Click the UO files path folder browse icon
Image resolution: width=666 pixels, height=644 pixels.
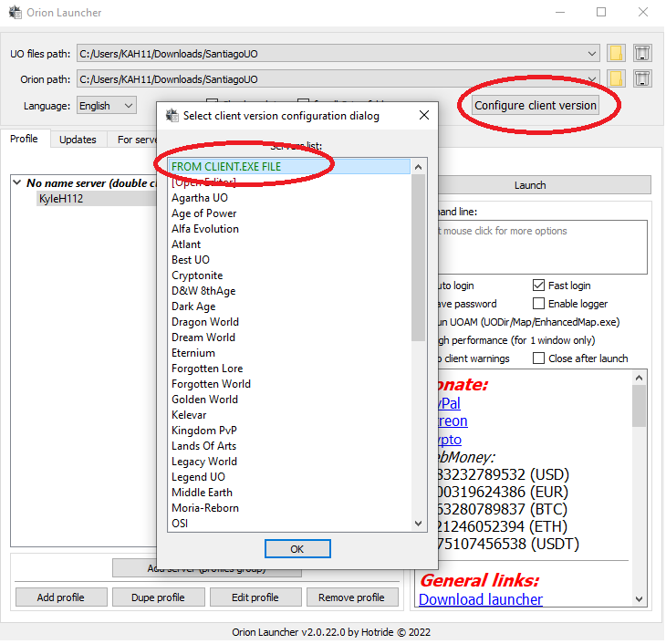point(617,53)
